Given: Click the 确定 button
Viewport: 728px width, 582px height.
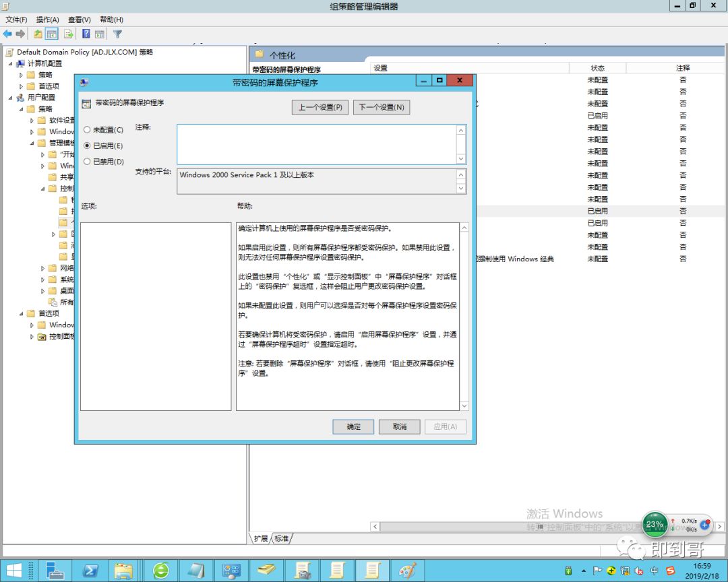Looking at the screenshot, I should (x=353, y=426).
